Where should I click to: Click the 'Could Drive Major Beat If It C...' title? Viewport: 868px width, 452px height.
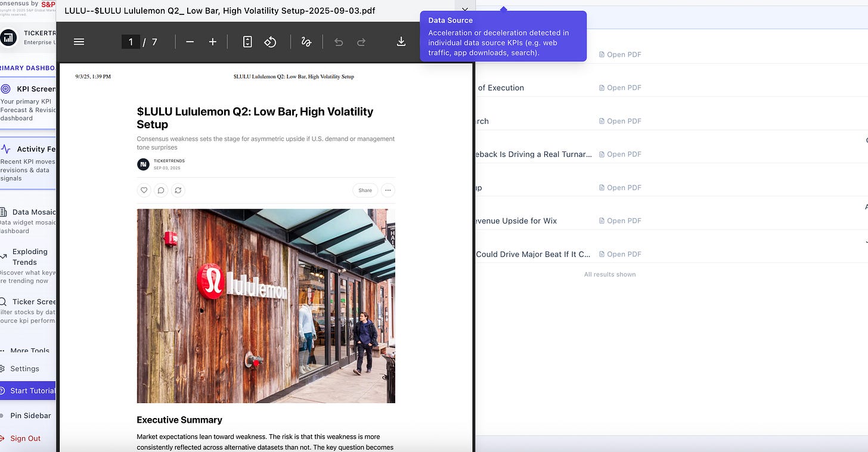(533, 254)
